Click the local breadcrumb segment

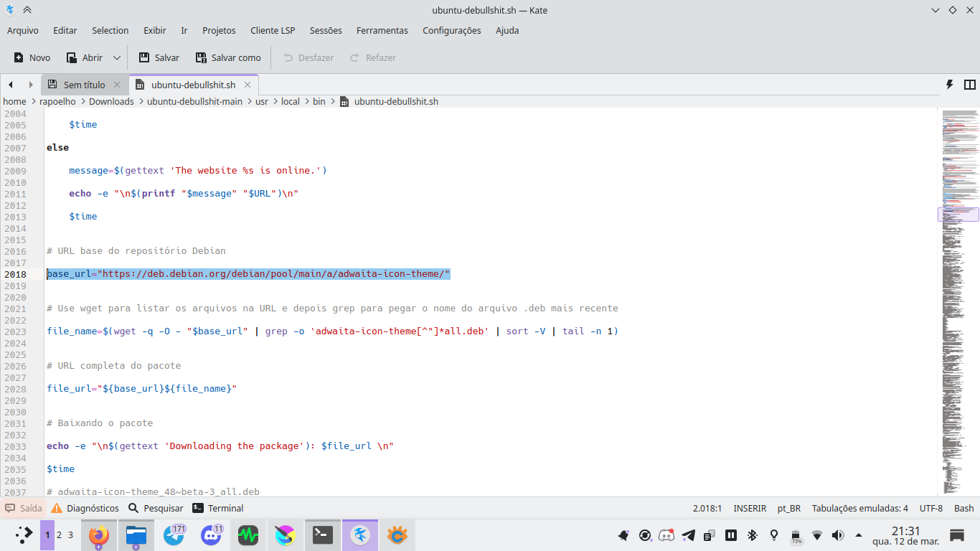[x=291, y=102]
